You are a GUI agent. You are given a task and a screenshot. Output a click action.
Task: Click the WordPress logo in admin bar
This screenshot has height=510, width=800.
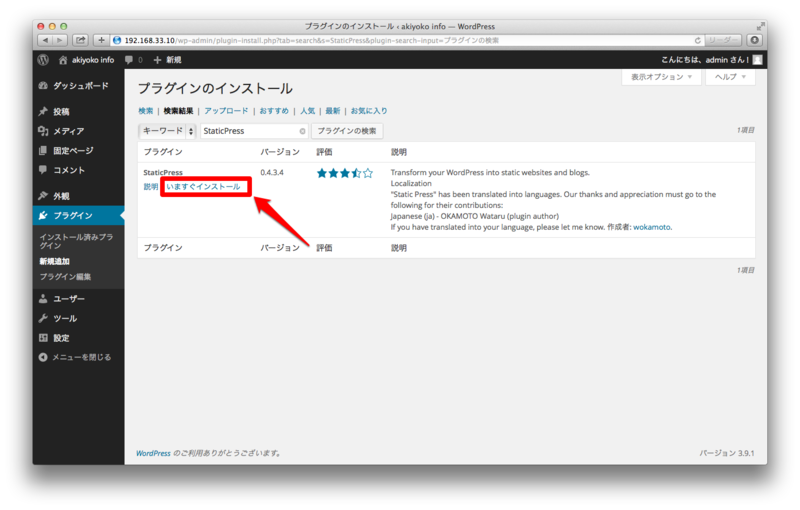pyautogui.click(x=43, y=60)
